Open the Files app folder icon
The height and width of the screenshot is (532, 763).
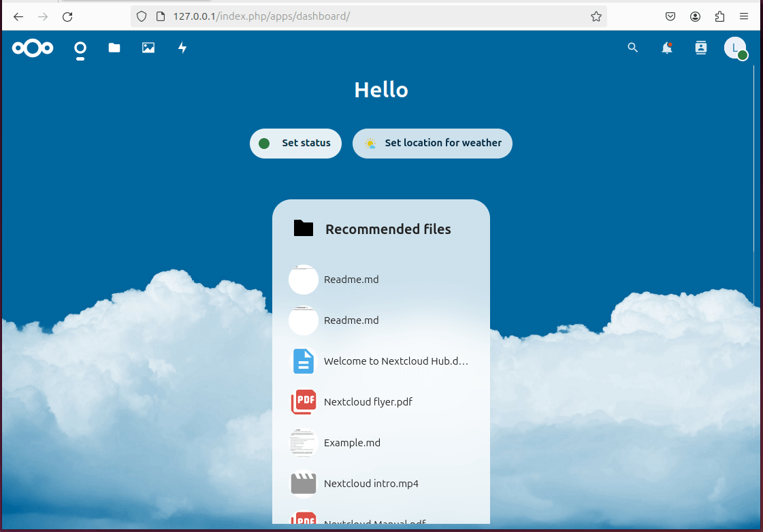tap(114, 48)
